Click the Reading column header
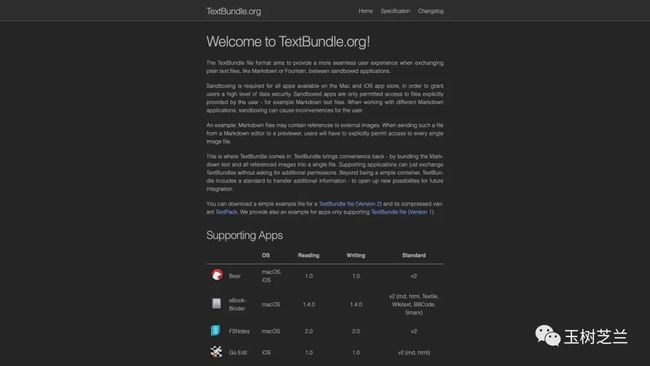Screen dimensions: 650x366 (309, 255)
